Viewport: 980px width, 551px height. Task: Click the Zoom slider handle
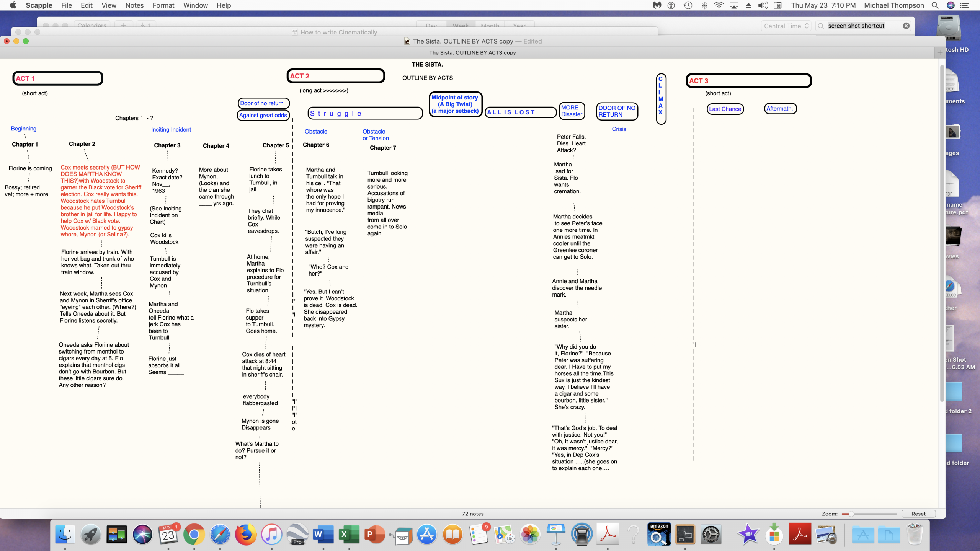[x=851, y=514]
